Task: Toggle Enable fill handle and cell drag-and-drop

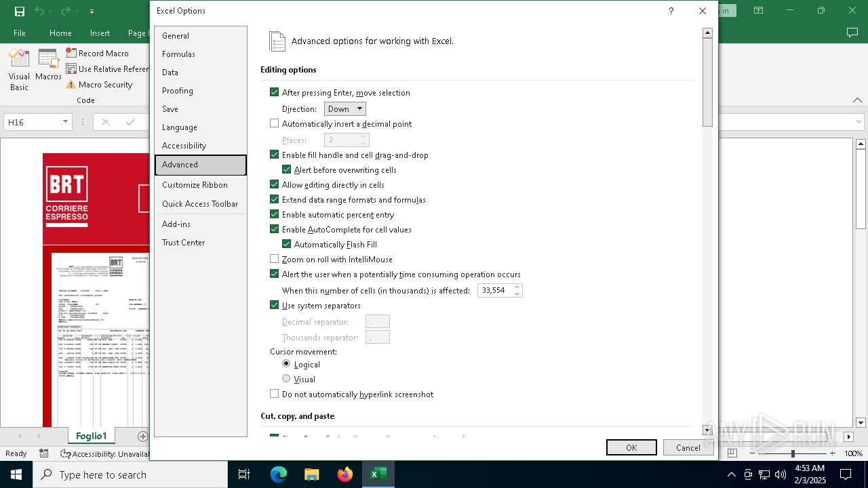Action: tap(275, 155)
